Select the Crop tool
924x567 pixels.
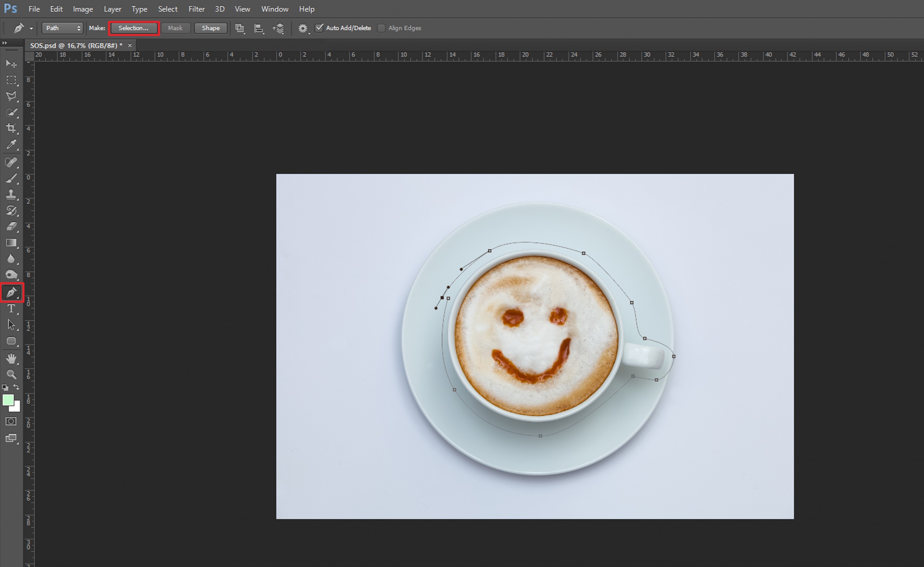[x=11, y=128]
